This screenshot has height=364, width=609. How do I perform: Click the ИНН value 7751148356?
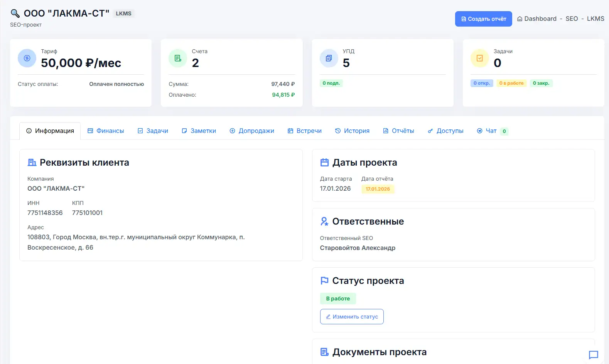(x=45, y=213)
